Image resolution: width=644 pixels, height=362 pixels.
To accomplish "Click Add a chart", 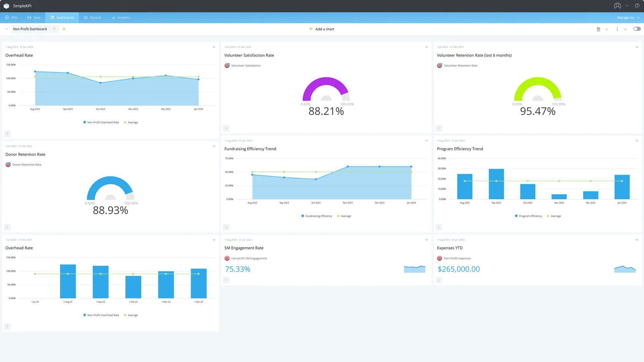I will (x=322, y=29).
